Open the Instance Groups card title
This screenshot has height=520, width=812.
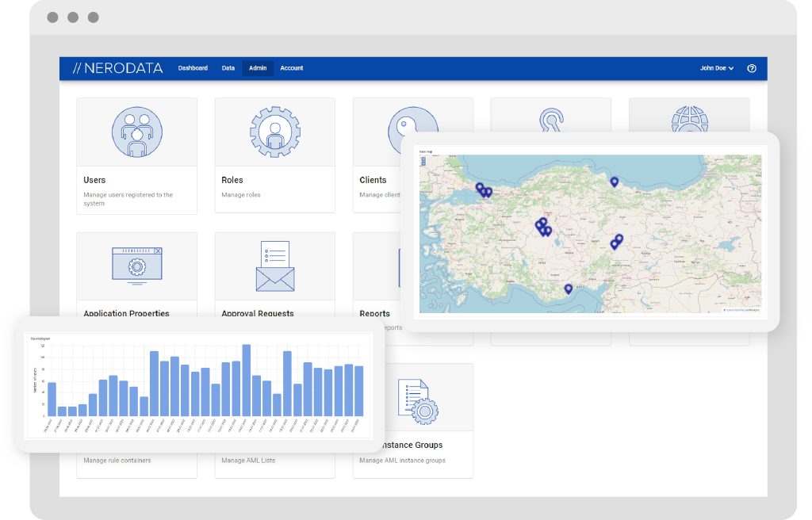pyautogui.click(x=412, y=445)
